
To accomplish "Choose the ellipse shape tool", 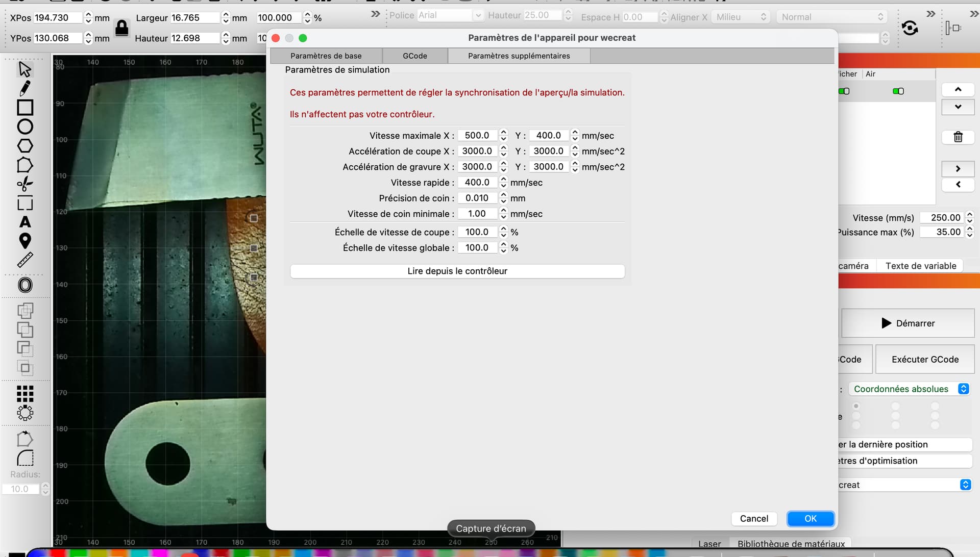I will 24,126.
